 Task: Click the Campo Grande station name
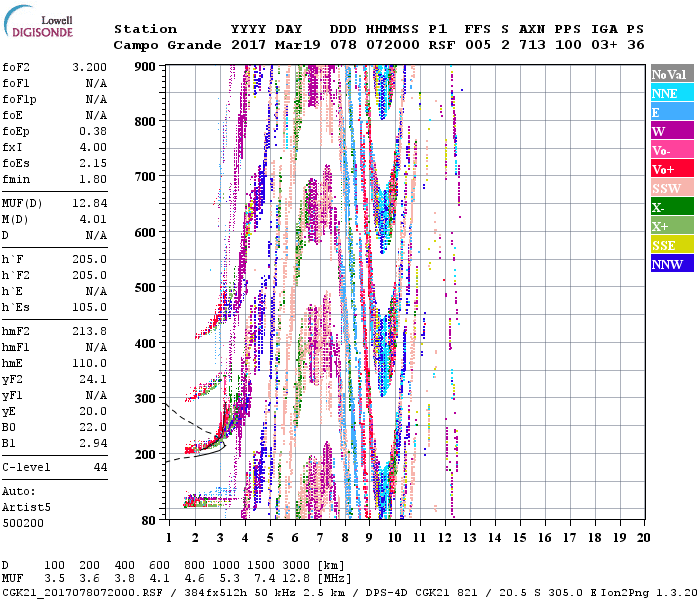[167, 45]
